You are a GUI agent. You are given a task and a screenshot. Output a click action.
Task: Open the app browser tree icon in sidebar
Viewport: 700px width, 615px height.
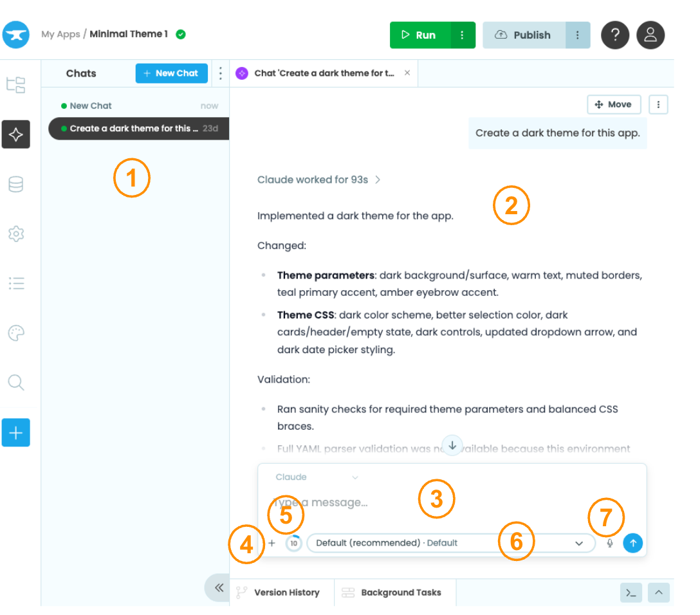click(x=16, y=85)
